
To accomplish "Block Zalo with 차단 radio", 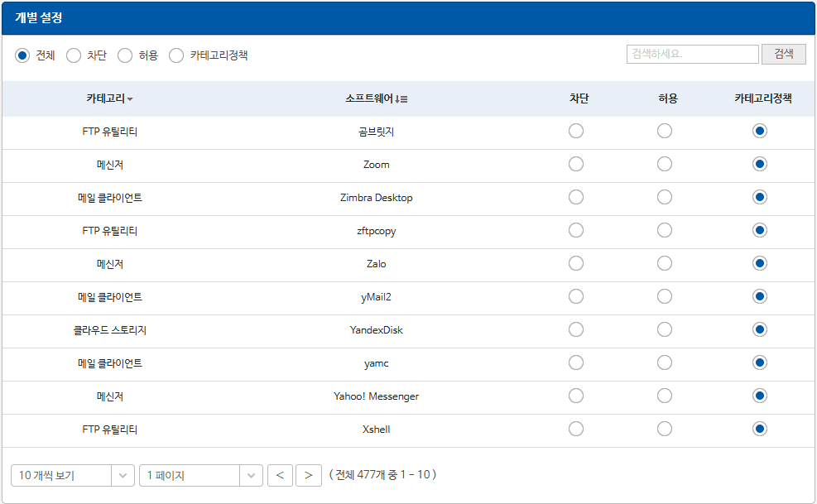I will [576, 263].
